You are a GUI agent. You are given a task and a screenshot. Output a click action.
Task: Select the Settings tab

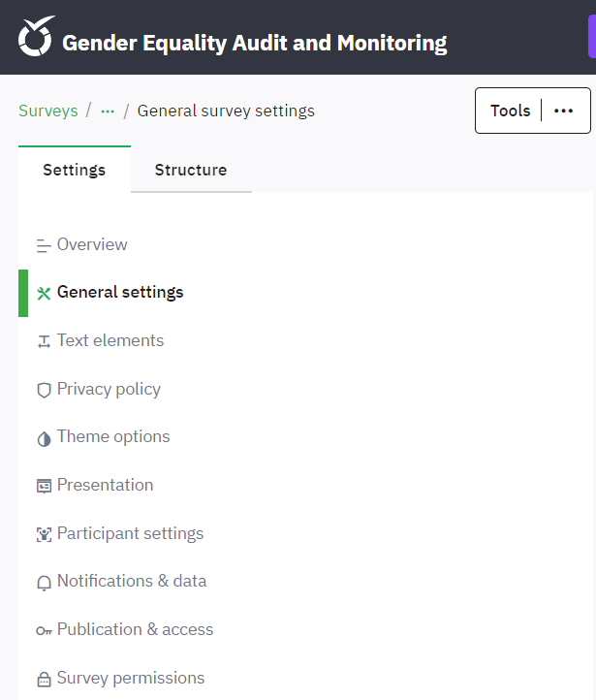point(75,170)
